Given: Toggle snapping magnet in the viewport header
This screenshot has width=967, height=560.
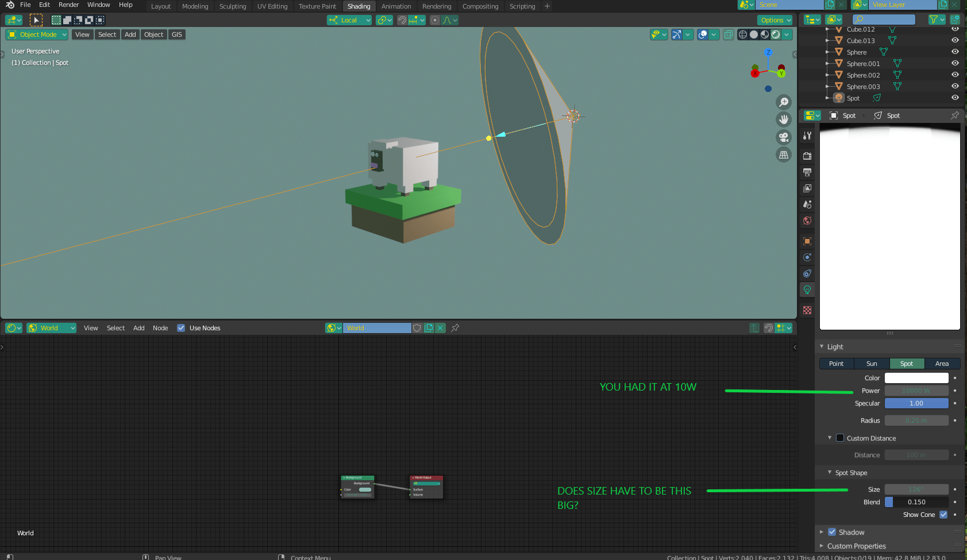Looking at the screenshot, I should pyautogui.click(x=402, y=20).
